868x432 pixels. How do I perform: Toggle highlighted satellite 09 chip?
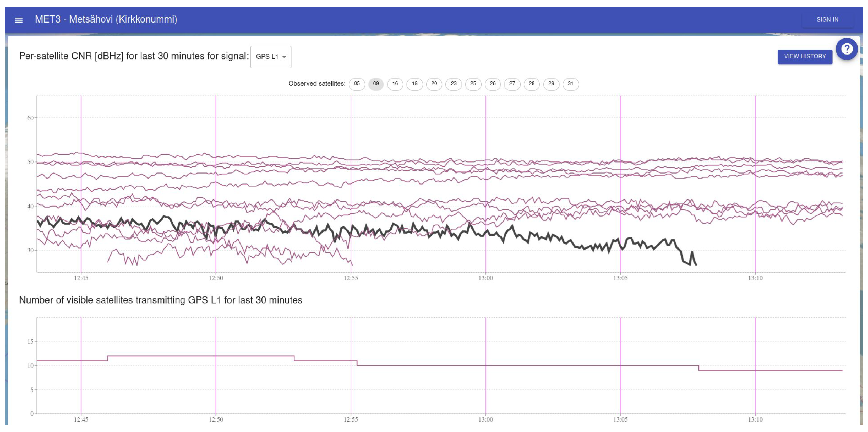[376, 84]
